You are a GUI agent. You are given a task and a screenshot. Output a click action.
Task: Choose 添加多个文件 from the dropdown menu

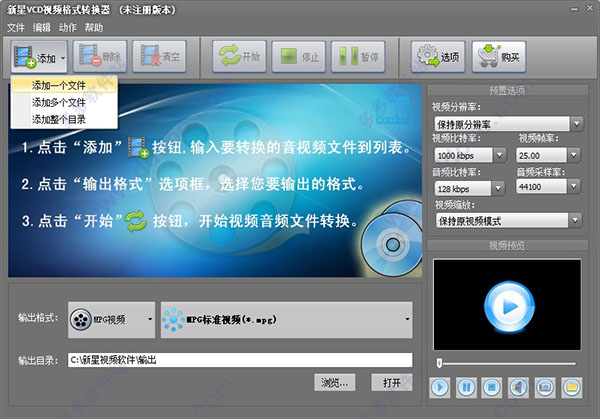pos(64,103)
